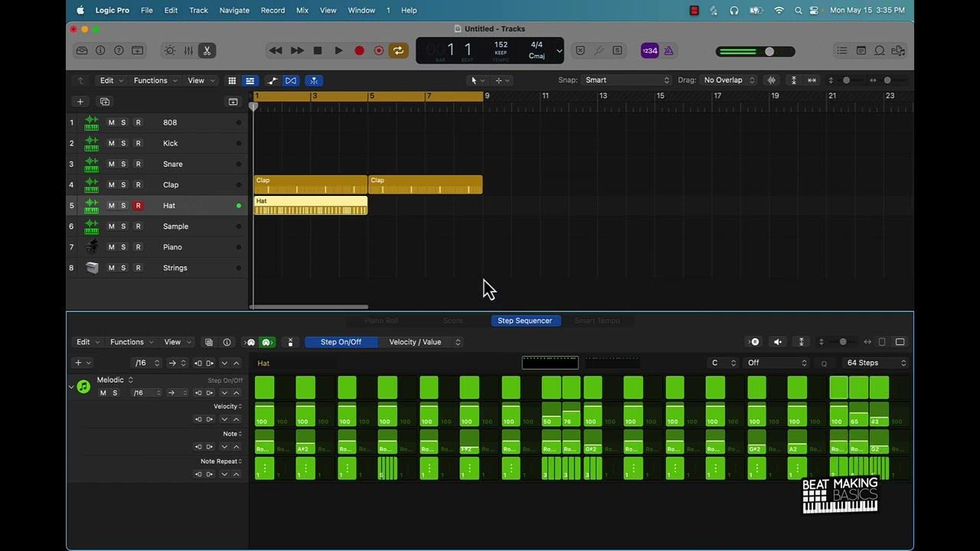Select the Sample track name
The height and width of the screenshot is (551, 980).
pos(175,227)
